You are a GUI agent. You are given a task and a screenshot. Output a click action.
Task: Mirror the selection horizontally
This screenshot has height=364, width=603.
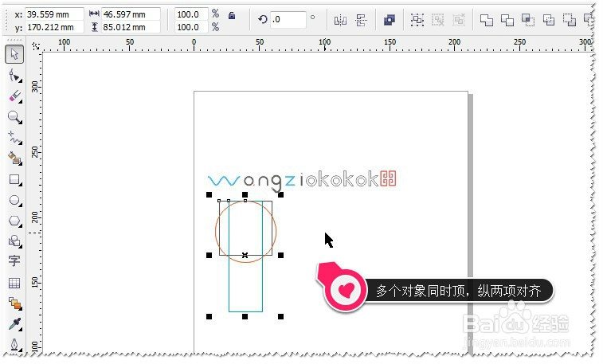(340, 20)
